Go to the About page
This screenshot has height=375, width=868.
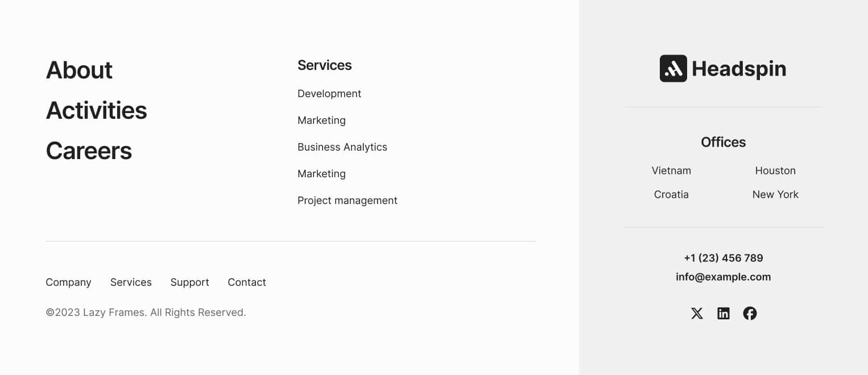pos(79,70)
